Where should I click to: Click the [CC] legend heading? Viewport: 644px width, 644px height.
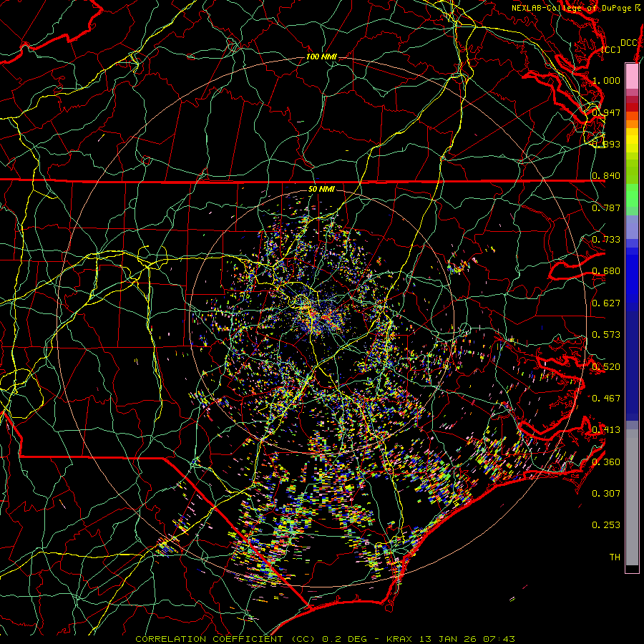coord(610,49)
